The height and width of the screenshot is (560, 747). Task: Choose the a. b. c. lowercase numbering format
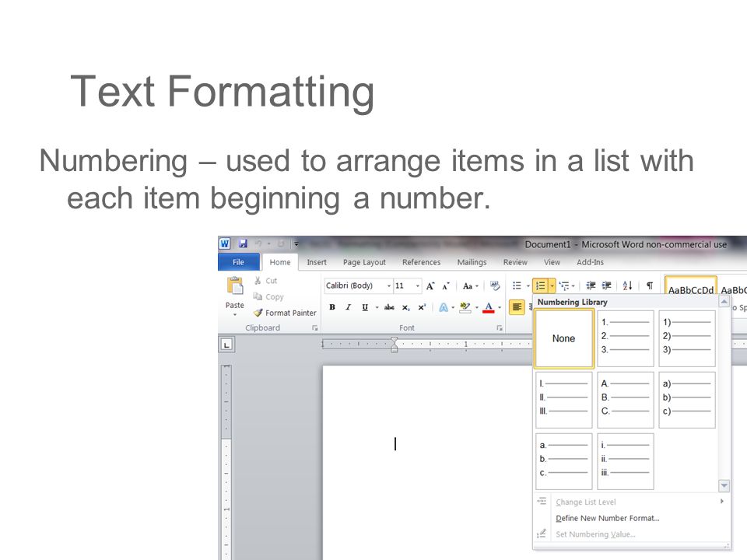pos(564,461)
